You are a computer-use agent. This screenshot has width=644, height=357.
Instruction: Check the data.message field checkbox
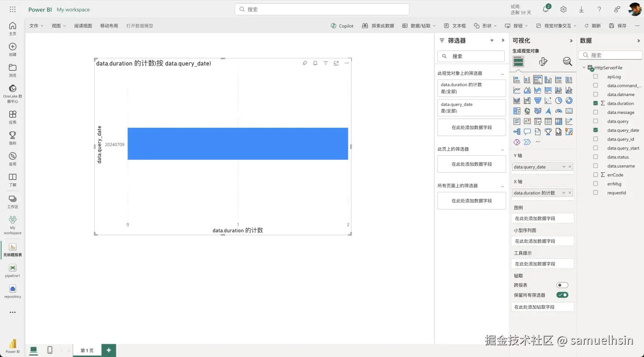(x=596, y=112)
